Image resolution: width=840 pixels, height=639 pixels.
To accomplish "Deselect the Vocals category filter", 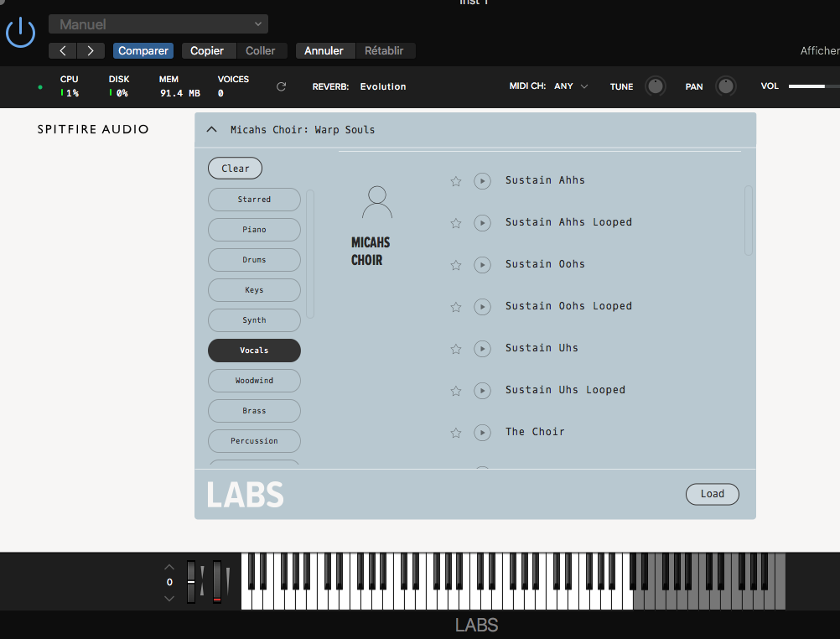I will pyautogui.click(x=255, y=351).
